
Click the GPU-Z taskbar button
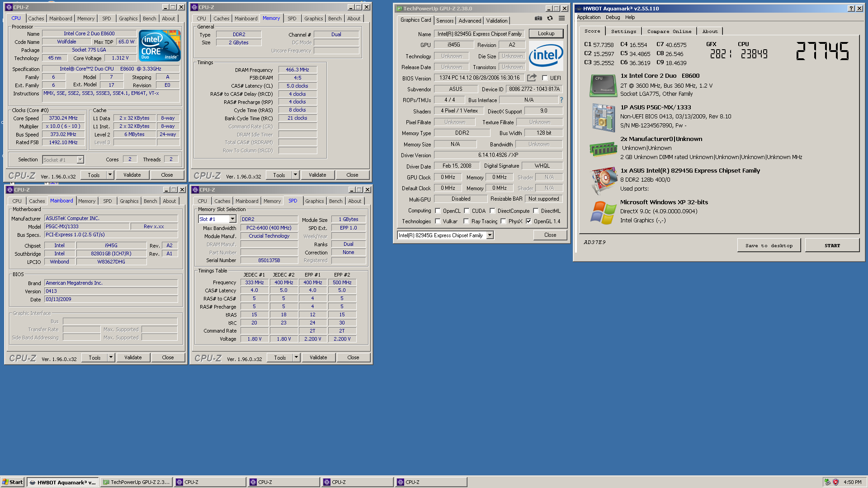(x=136, y=482)
